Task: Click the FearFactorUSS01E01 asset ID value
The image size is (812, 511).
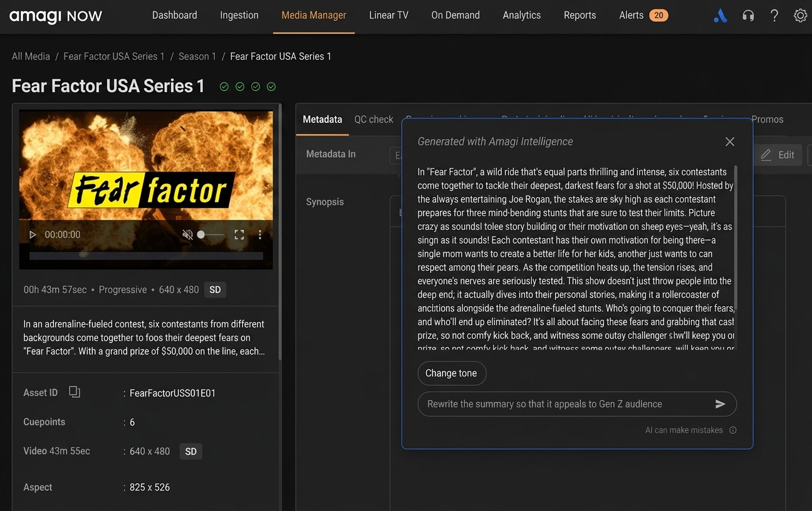Action: point(172,393)
